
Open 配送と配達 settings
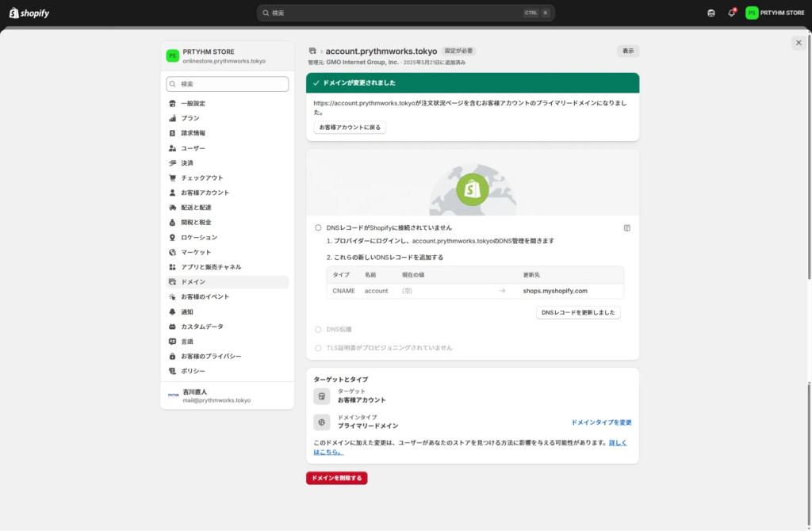228,208
